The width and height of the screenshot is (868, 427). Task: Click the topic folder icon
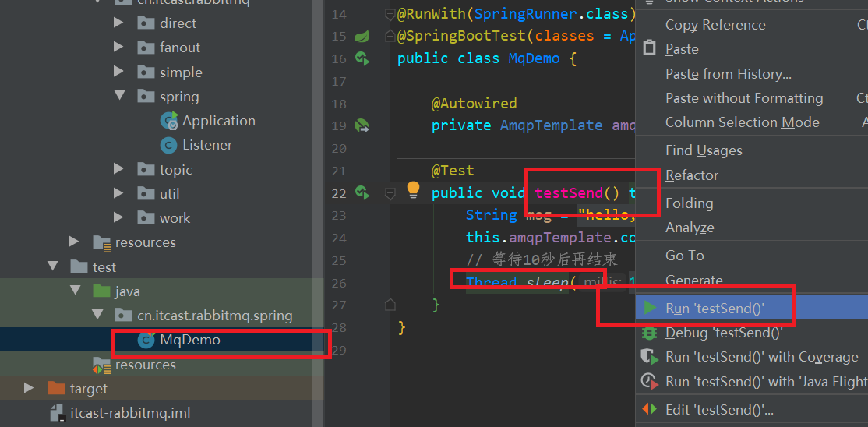point(146,169)
